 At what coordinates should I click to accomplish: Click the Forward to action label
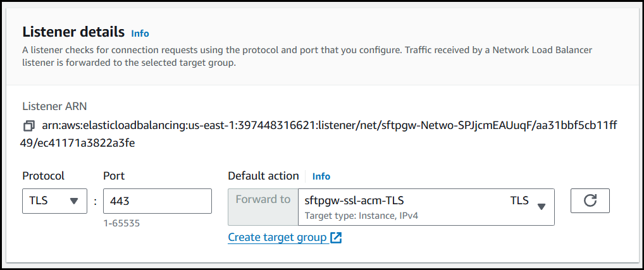pos(263,200)
